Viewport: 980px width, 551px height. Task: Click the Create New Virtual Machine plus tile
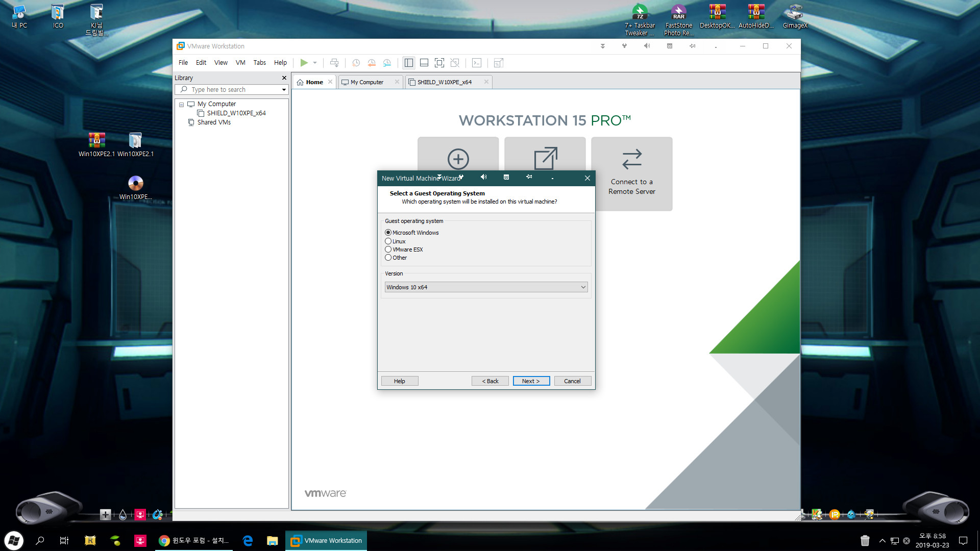(x=458, y=154)
